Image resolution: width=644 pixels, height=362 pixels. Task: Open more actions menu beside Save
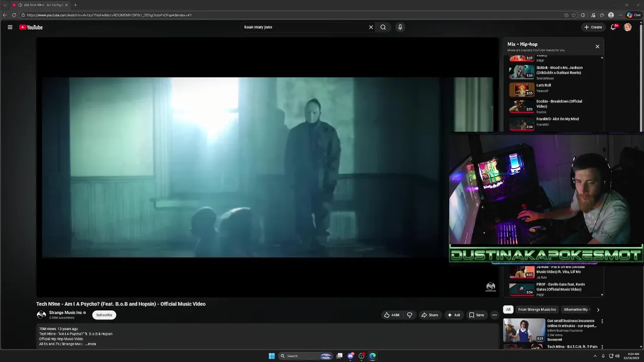pos(495,315)
